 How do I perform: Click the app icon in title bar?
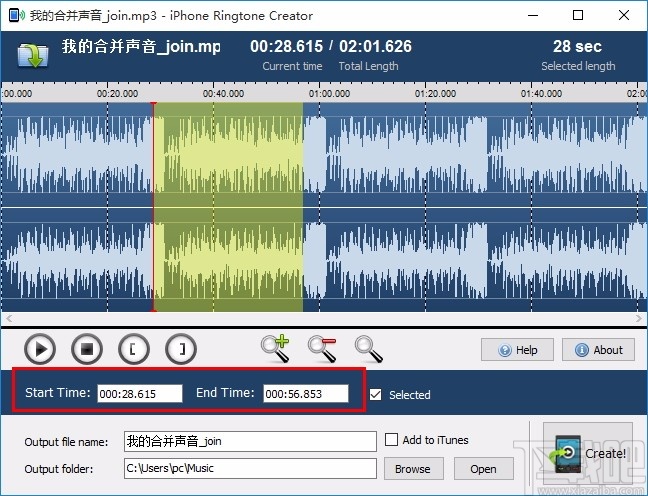17,16
